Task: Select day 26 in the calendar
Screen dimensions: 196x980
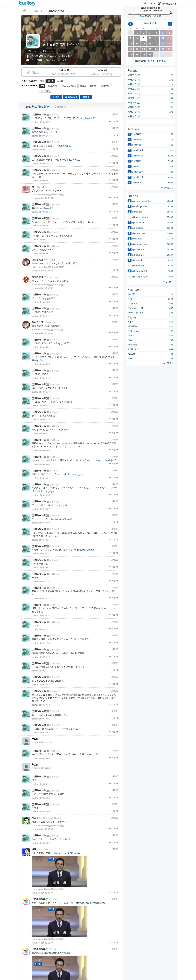Action: (x=163, y=49)
